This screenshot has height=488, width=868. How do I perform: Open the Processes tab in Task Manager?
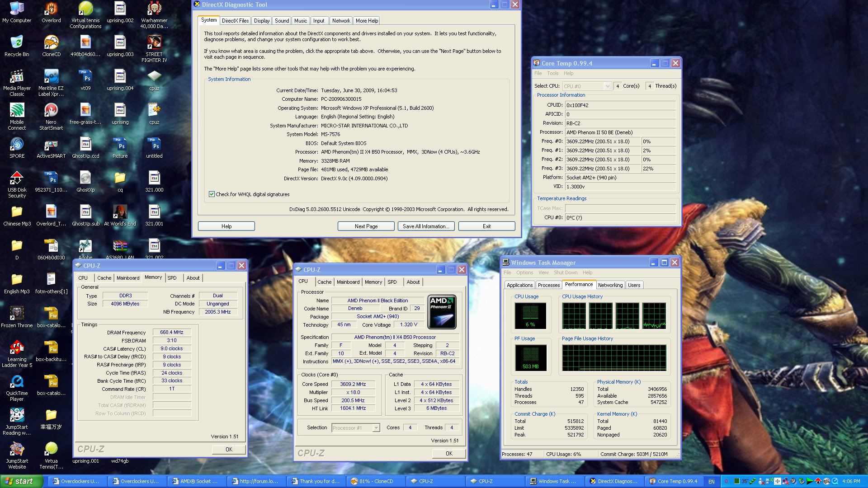point(548,285)
